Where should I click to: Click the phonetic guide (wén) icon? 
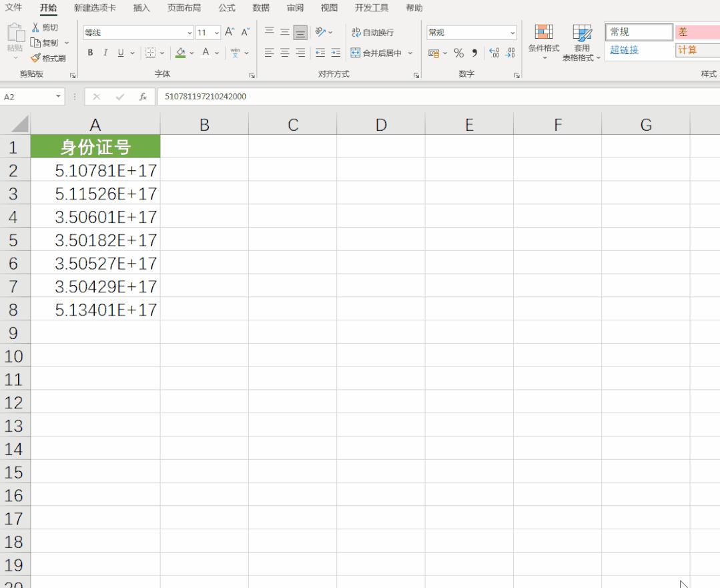(235, 53)
